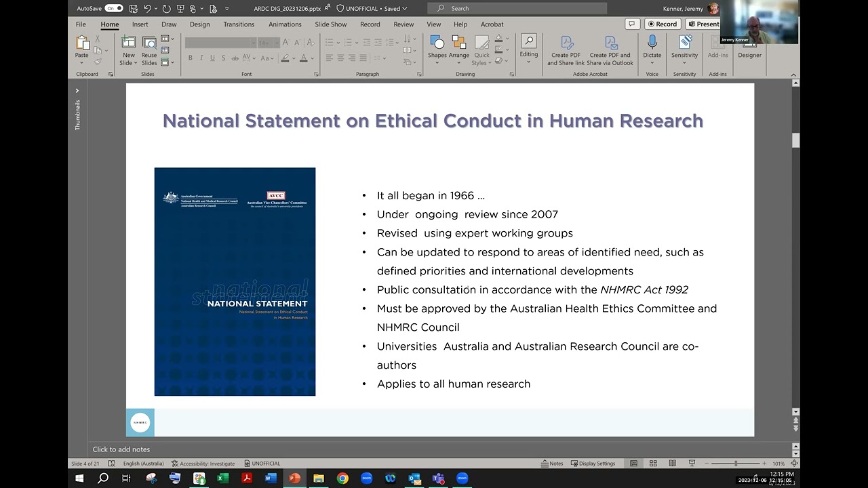868x488 pixels.
Task: Start Slide Show from status bar
Action: pos(692,464)
